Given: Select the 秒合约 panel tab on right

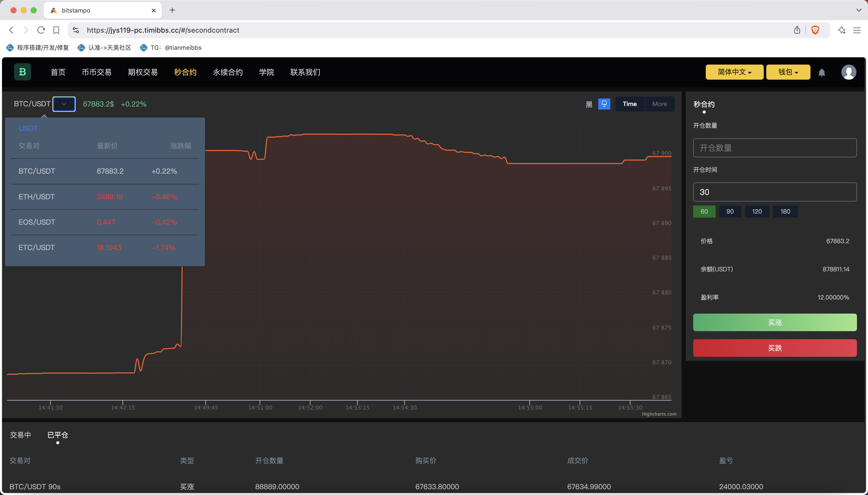Looking at the screenshot, I should pyautogui.click(x=704, y=104).
